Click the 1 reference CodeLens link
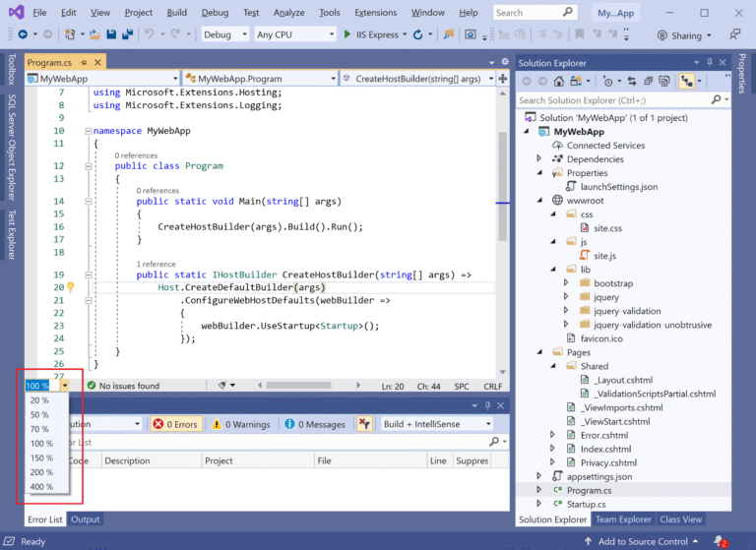This screenshot has height=550, width=756. pos(156,264)
